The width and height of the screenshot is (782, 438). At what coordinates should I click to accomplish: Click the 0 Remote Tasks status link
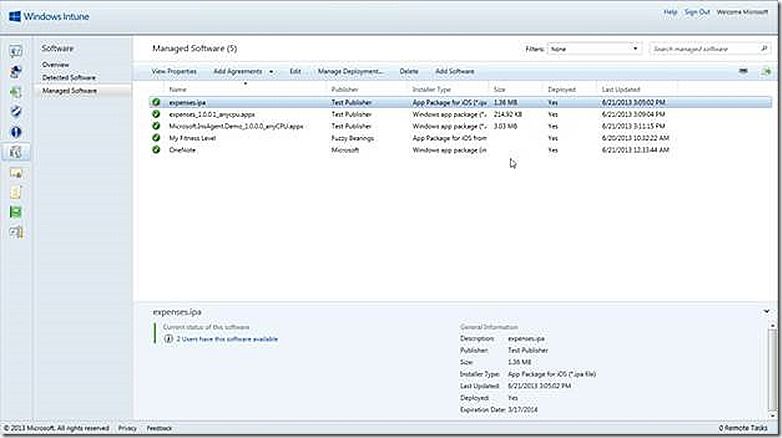tap(743, 428)
